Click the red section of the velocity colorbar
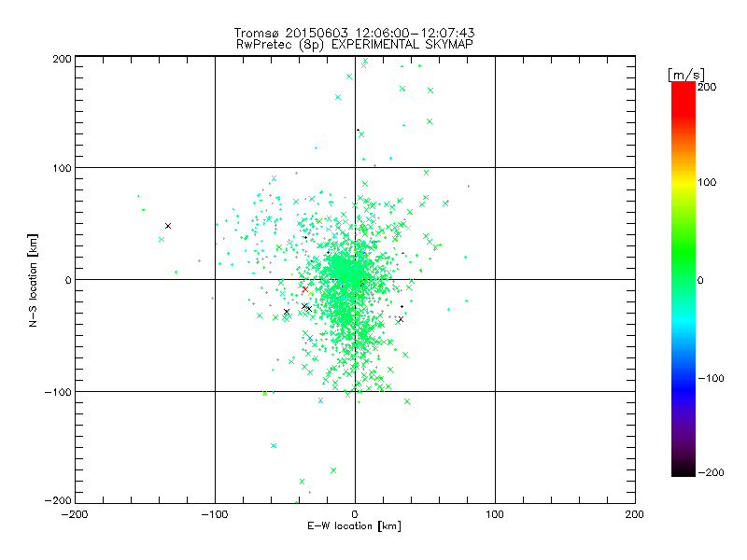Screen dimensions: 747x560 point(684,98)
